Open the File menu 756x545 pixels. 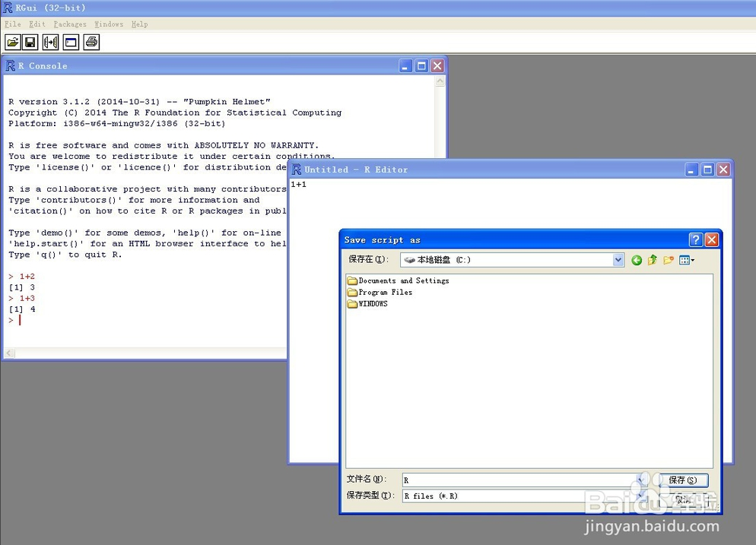coord(12,24)
